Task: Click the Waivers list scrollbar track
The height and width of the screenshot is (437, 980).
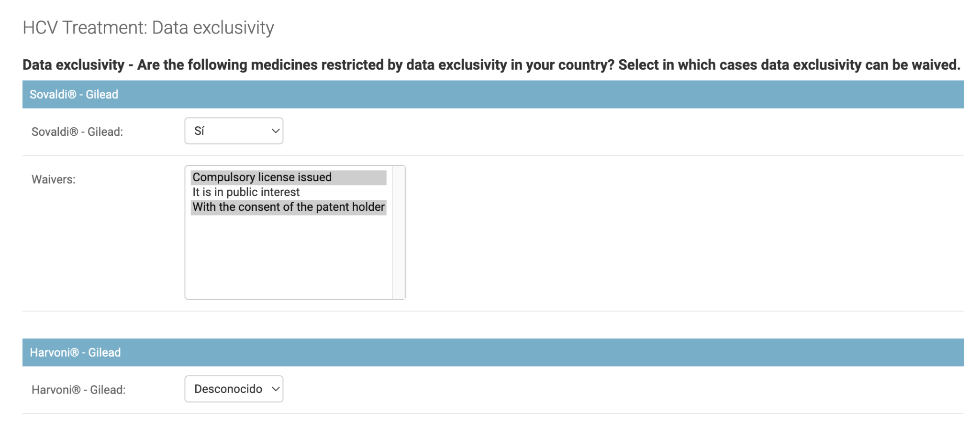Action: pyautogui.click(x=399, y=232)
